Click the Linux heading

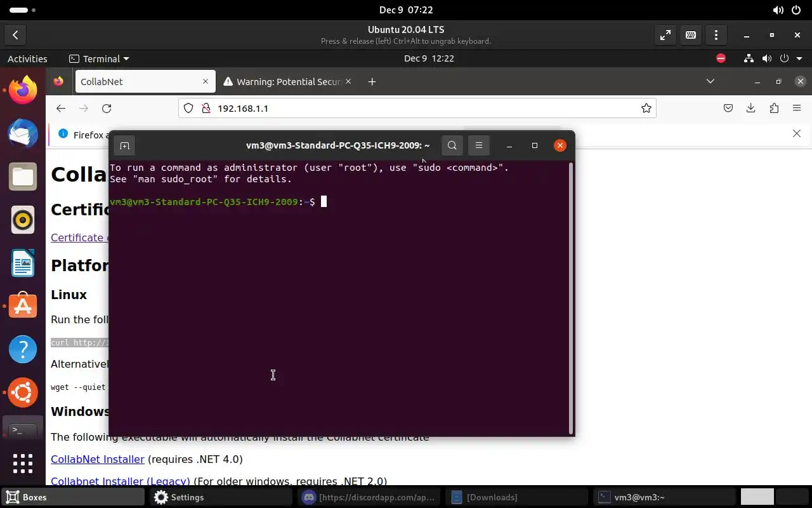(69, 295)
